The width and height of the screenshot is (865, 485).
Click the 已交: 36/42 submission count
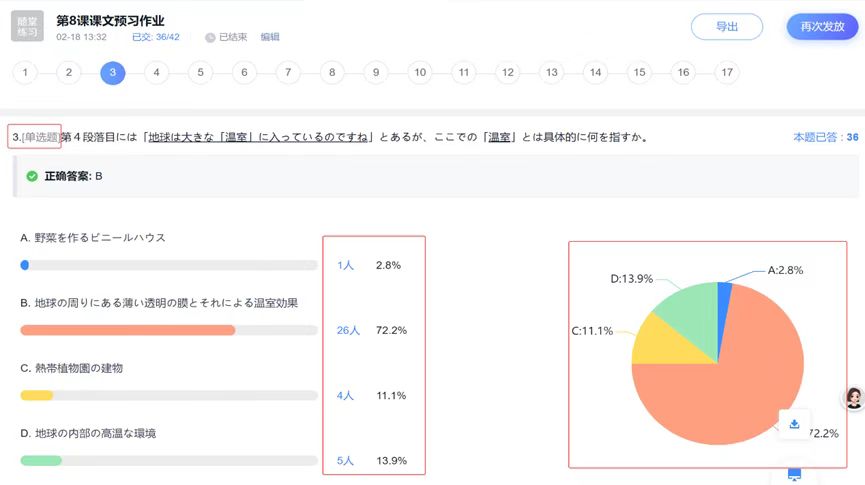coord(156,37)
